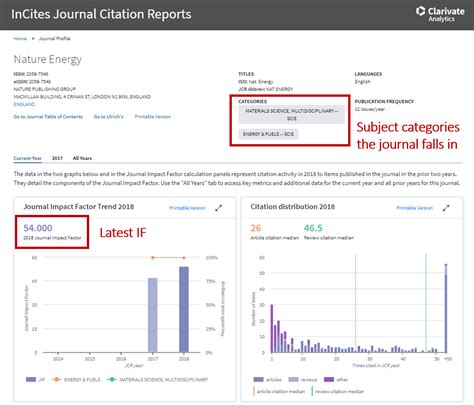474x405 pixels.
Task: Click the NATURE PUBLISHING GROUP publisher text
Action: point(45,89)
